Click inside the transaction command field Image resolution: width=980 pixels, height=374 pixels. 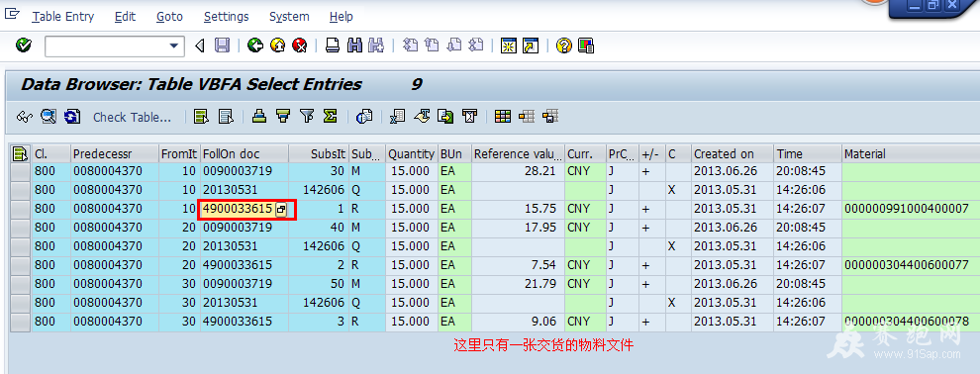(x=107, y=47)
